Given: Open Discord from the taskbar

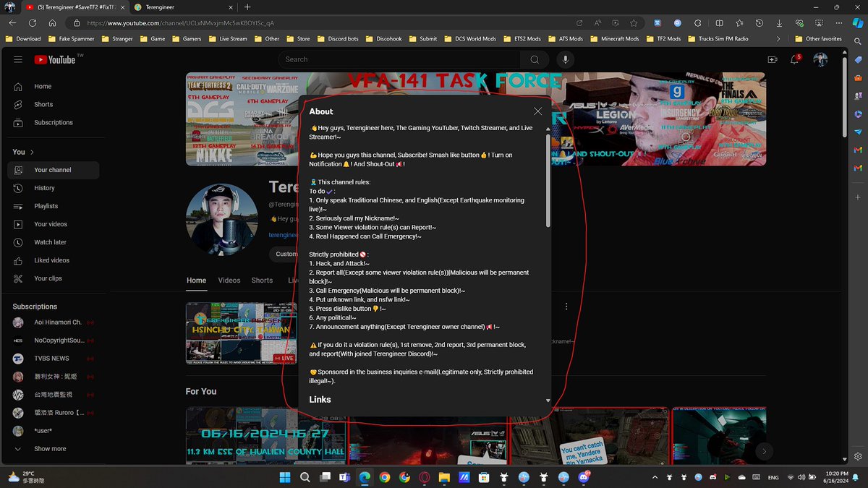Looking at the screenshot, I should [583, 477].
